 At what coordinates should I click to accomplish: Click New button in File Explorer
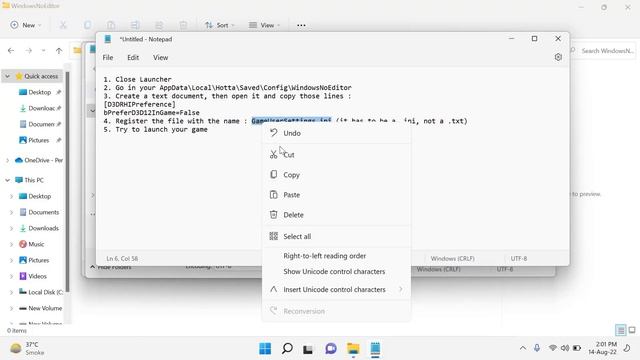[26, 25]
